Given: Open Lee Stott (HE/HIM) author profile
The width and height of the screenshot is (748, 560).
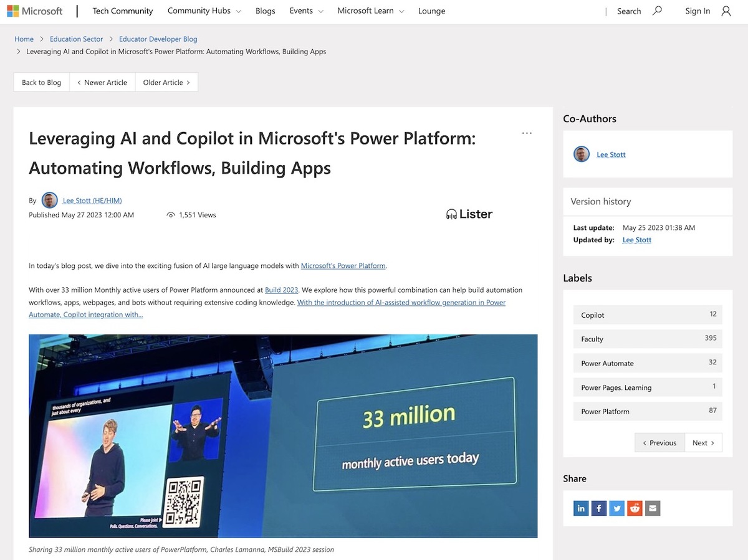Looking at the screenshot, I should 92,201.
